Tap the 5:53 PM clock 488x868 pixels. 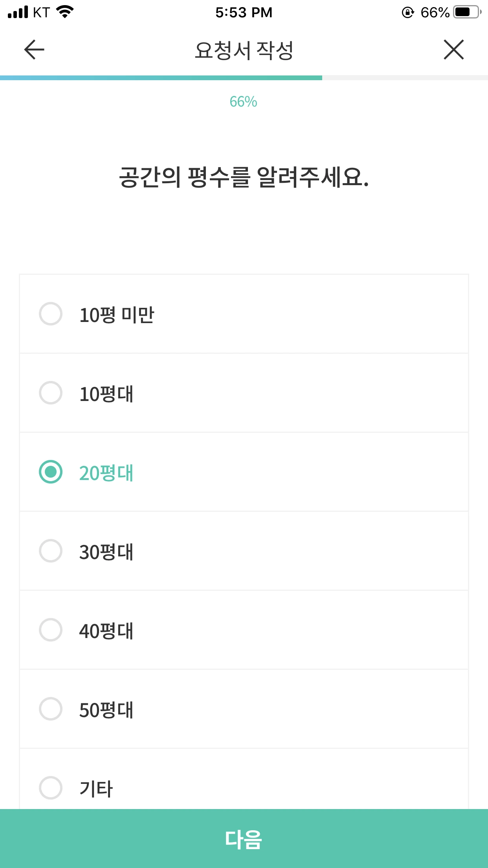tap(244, 13)
